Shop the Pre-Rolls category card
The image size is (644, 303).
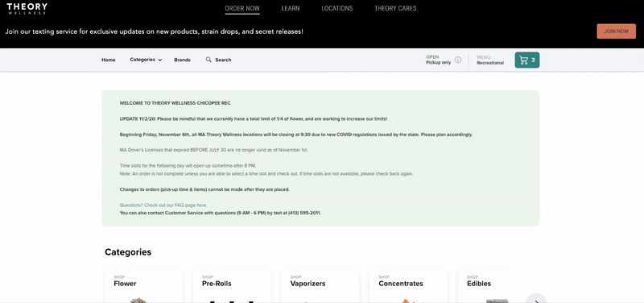232,286
